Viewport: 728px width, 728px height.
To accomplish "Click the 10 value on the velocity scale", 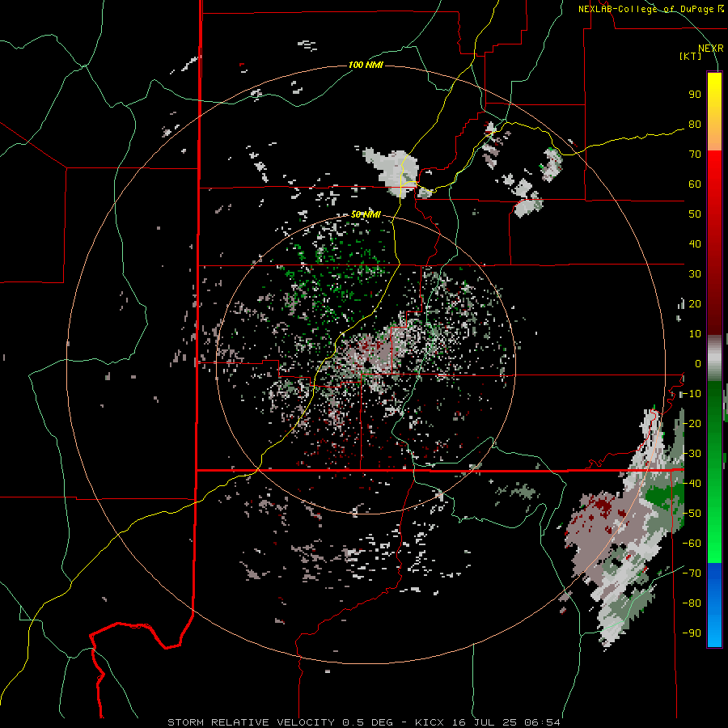I will 695,334.
